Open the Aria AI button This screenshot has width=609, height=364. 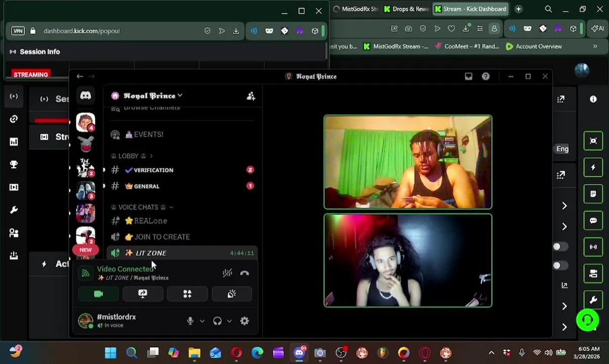[598, 29]
